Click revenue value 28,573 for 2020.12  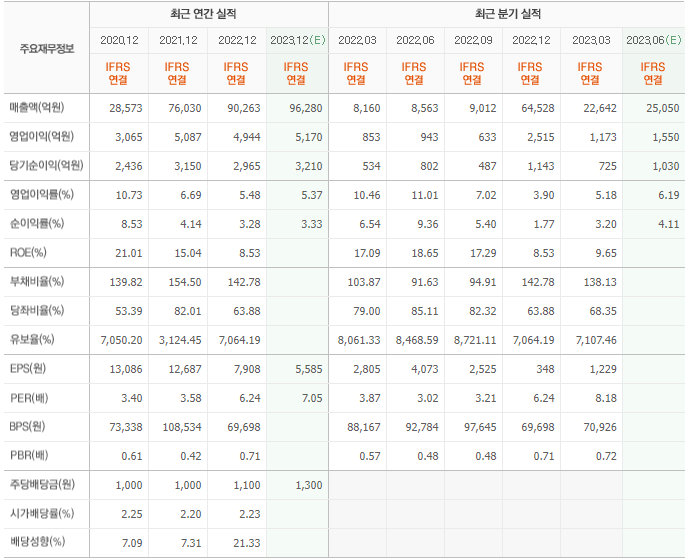pyautogui.click(x=126, y=108)
